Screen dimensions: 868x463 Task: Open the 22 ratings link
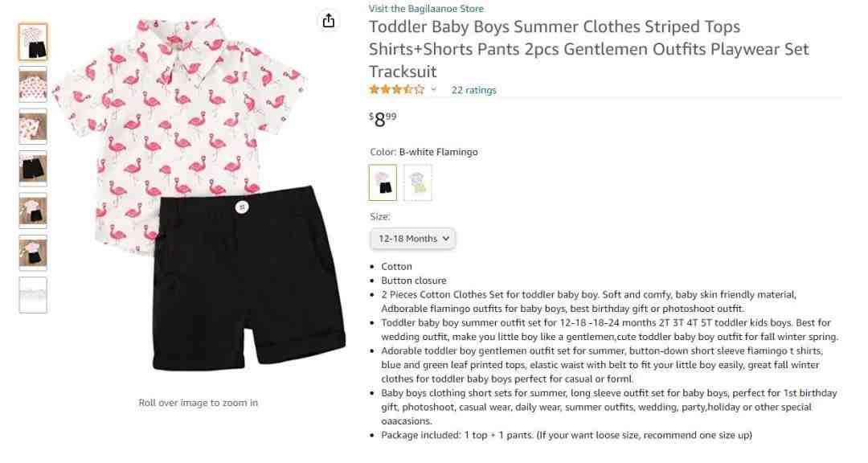click(x=474, y=90)
